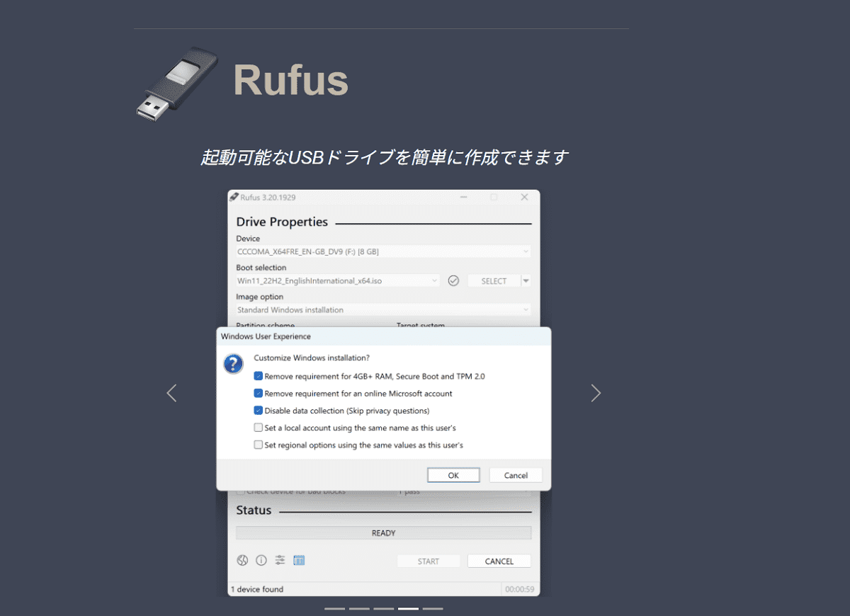The image size is (850, 616).
Task: Click the Rufus page heading text
Action: [x=290, y=80]
